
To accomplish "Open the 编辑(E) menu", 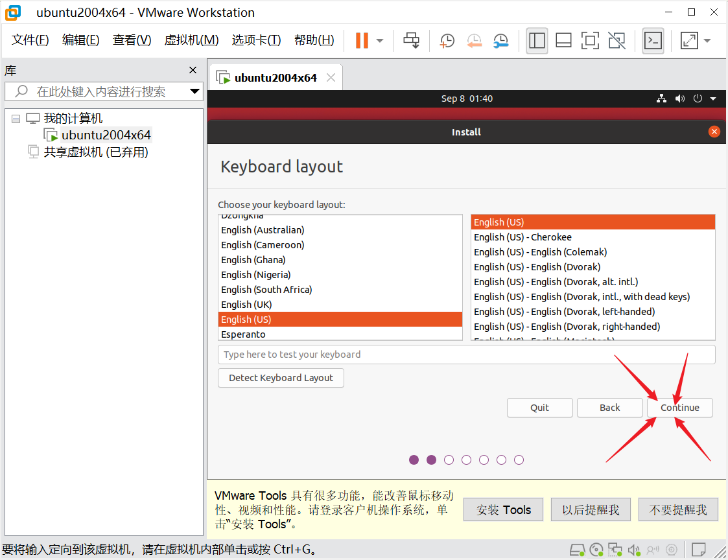I will coord(81,40).
